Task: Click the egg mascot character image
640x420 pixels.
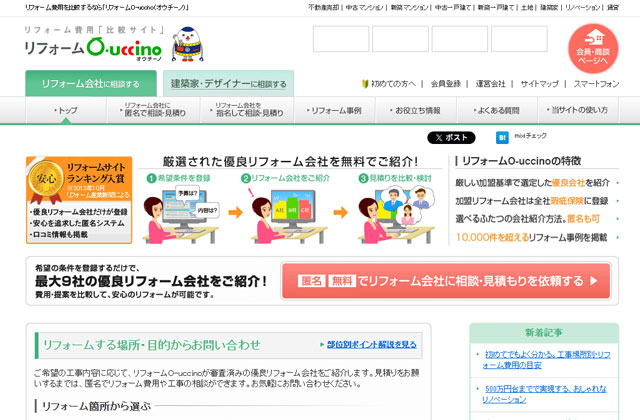Action: tap(187, 44)
